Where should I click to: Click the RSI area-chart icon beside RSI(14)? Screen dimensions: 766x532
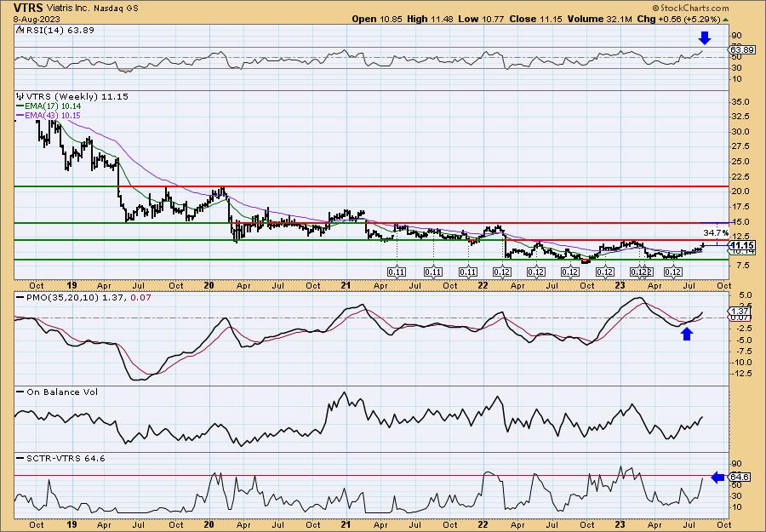(20, 30)
